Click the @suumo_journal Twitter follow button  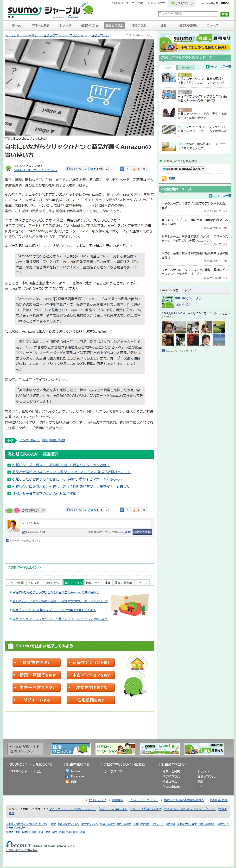[183, 169]
